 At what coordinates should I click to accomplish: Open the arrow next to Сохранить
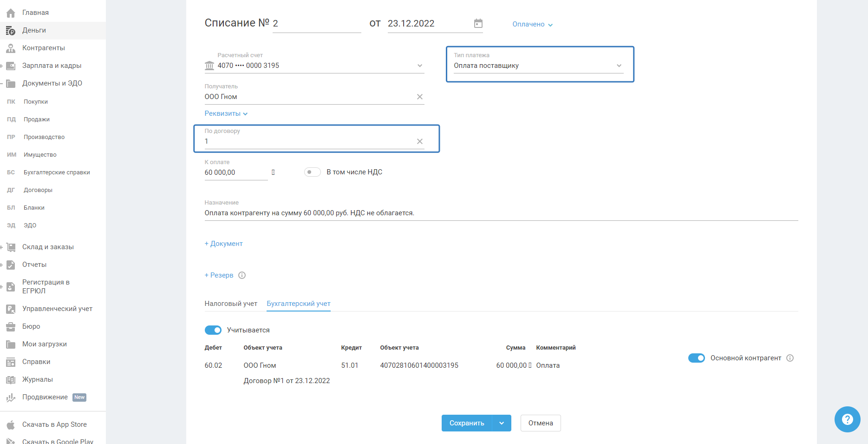502,423
